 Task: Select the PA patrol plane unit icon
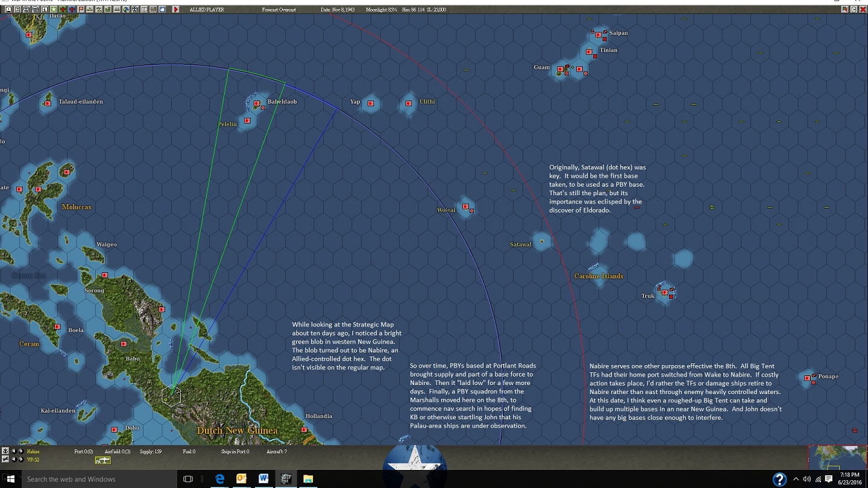[x=103, y=460]
